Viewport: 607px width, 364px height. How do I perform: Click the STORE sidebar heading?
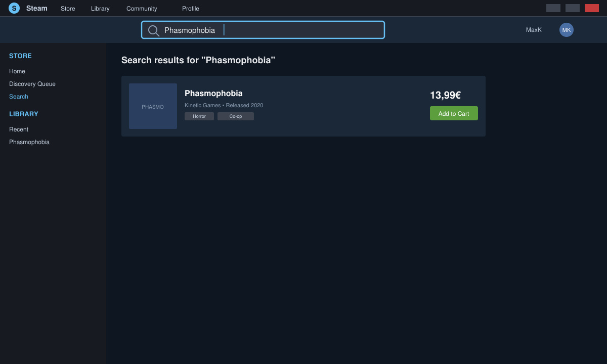(20, 56)
